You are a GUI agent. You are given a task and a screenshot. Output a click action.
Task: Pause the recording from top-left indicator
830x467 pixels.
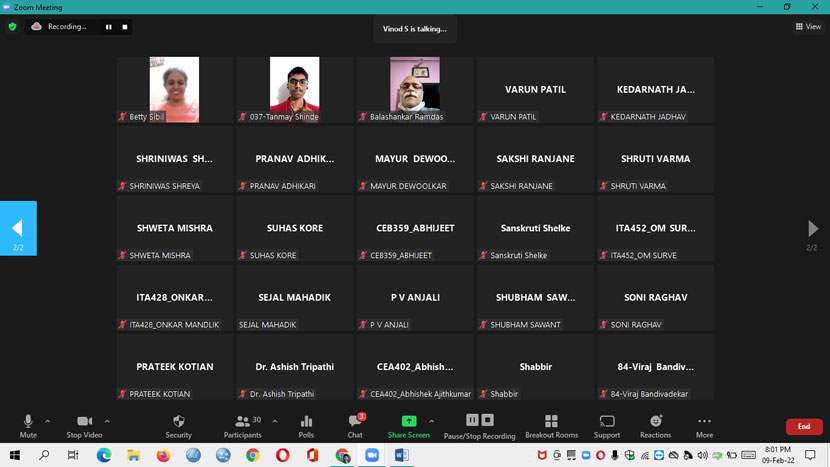pyautogui.click(x=109, y=27)
